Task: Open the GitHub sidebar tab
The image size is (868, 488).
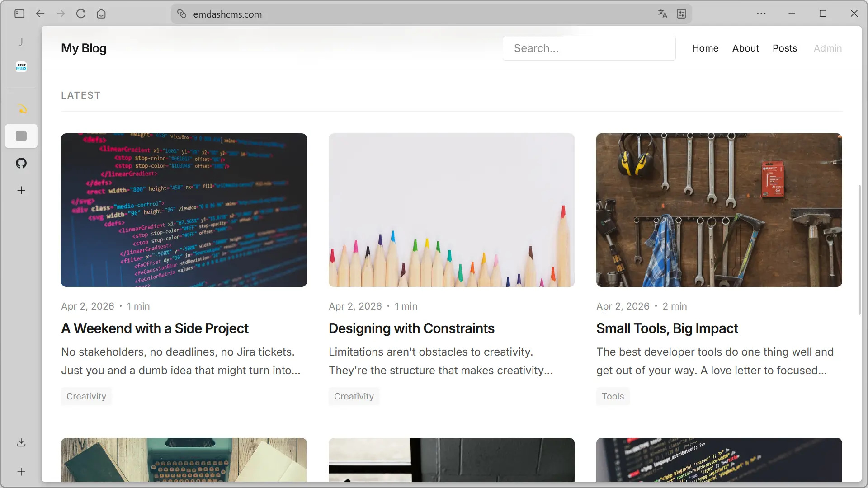Action: tap(21, 163)
